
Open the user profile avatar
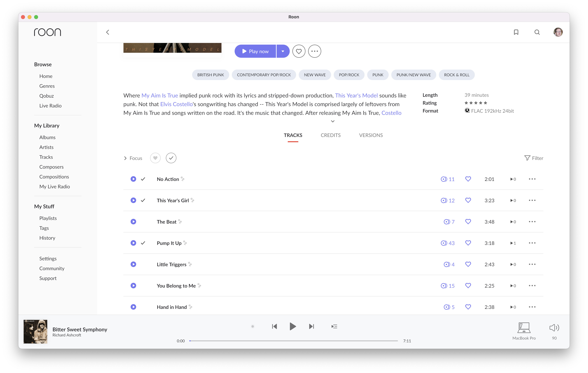558,32
